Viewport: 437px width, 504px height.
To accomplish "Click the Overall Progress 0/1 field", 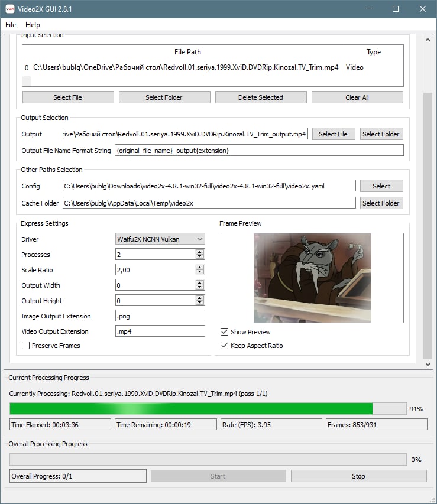I will coord(78,476).
